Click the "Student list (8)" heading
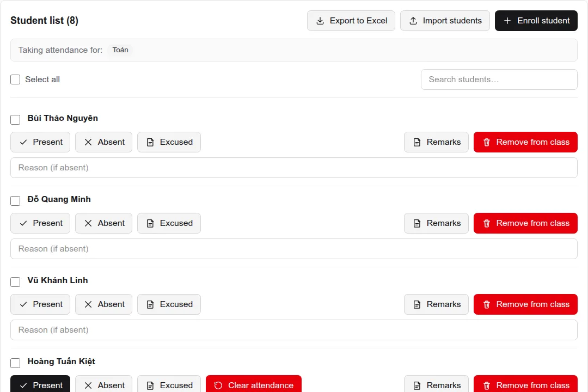The image size is (588, 392). pyautogui.click(x=44, y=21)
